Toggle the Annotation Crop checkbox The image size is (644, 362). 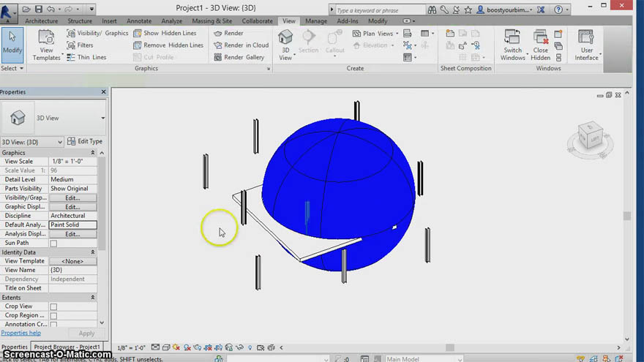click(53, 324)
